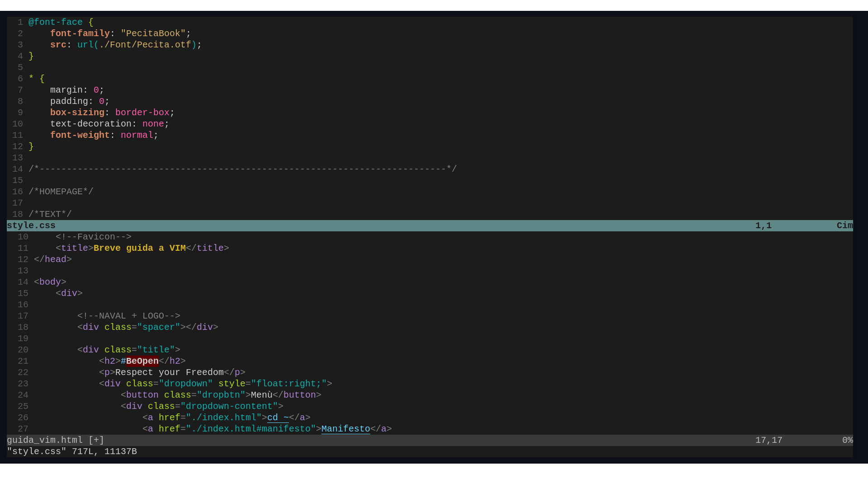The image size is (868, 488).
Task: Click the Menù button label text
Action: coord(261,395)
